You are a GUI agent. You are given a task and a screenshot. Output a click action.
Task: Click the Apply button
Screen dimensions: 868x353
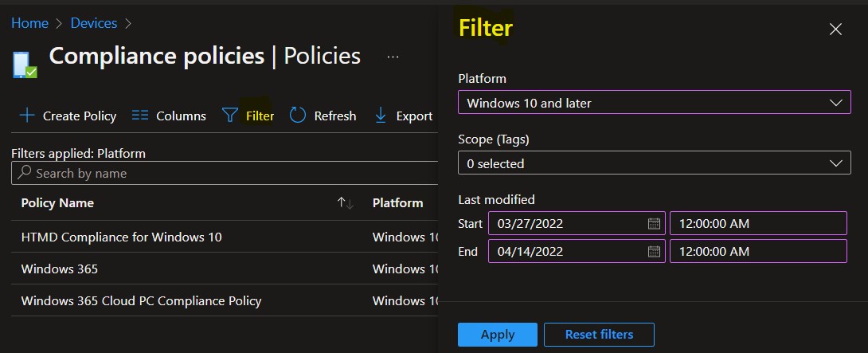498,335
